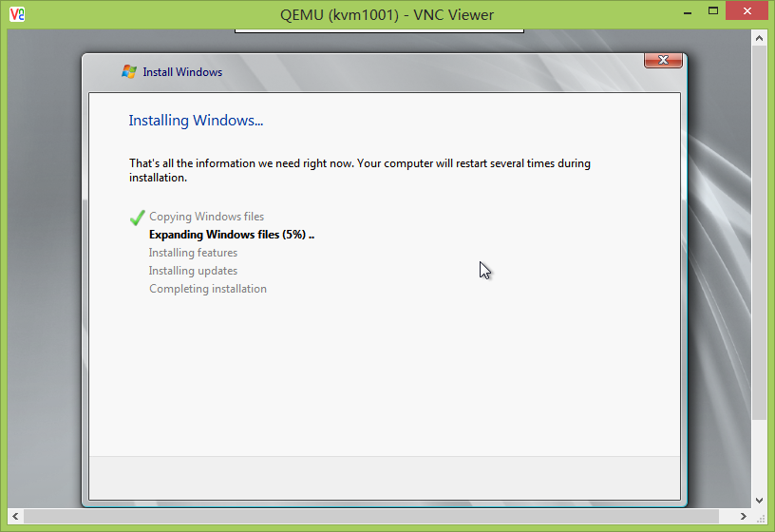Click the green checkmark beside Copying Windows files
Image resolution: width=775 pixels, height=532 pixels.
(x=137, y=218)
